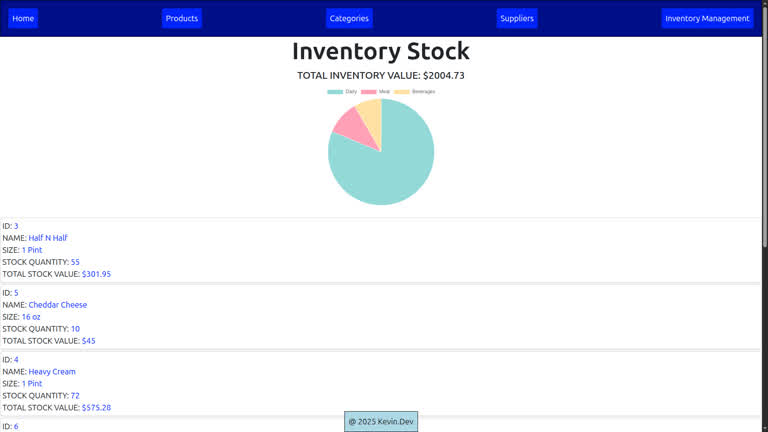Image resolution: width=768 pixels, height=432 pixels.
Task: Click stock quantity 72
Action: 75,396
